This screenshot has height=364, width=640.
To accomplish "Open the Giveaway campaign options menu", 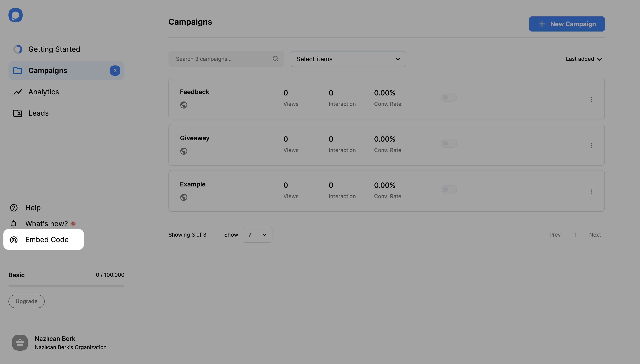I will (592, 145).
